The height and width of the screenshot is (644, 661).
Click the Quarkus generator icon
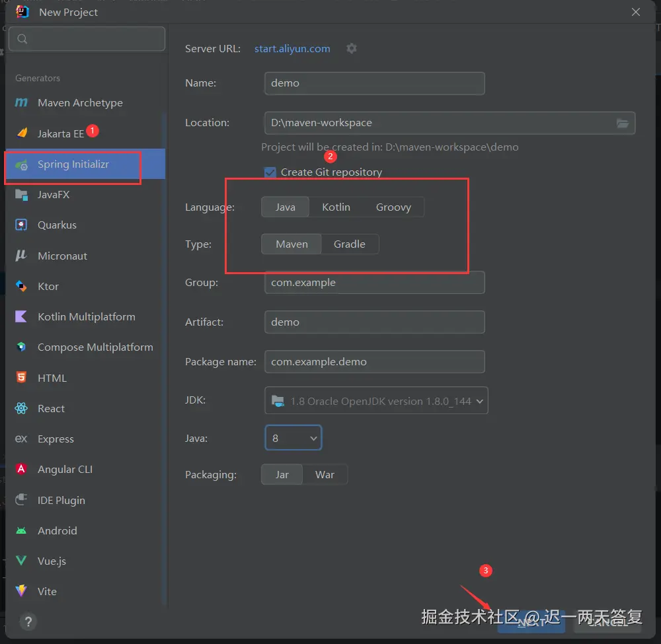[x=21, y=225]
